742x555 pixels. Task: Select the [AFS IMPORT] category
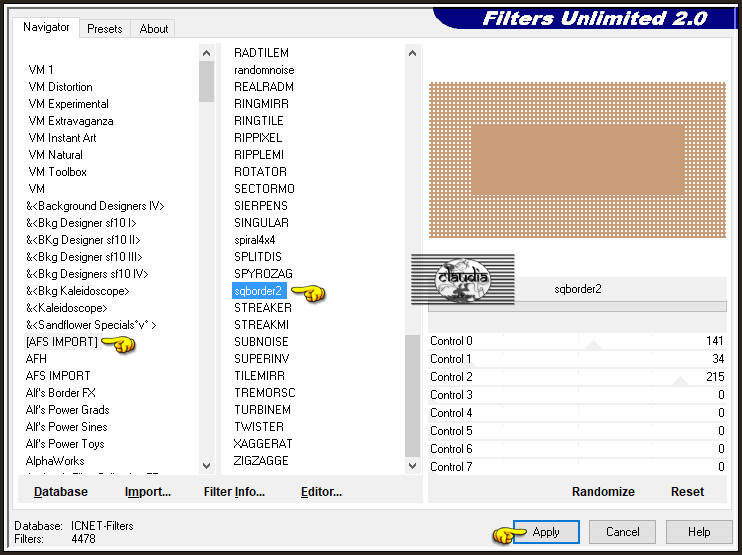pyautogui.click(x=62, y=342)
